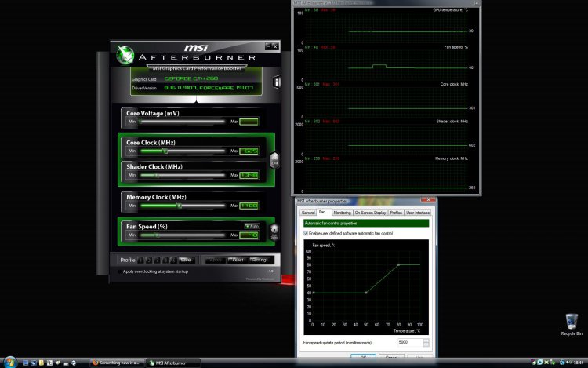Click the user define fan button beside Fan Speed
The image size is (588, 368).
[x=274, y=231]
